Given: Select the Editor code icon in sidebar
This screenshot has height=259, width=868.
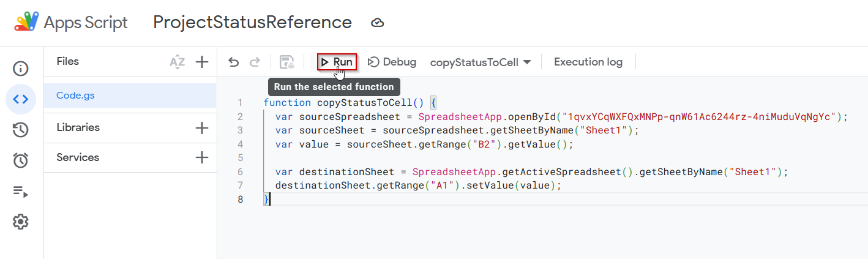Looking at the screenshot, I should [21, 99].
